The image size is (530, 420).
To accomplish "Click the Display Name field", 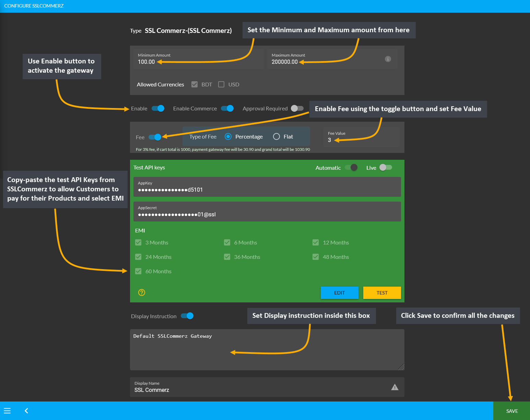I will [x=267, y=387].
